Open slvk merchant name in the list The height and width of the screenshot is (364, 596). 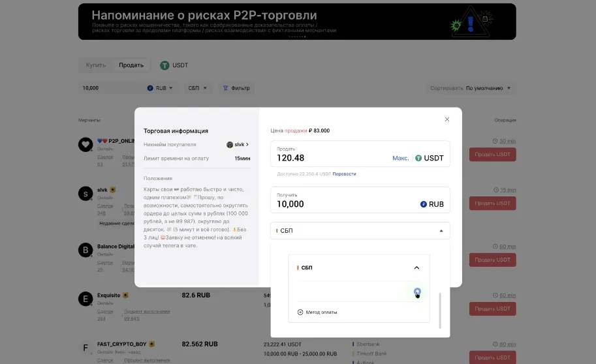(102, 190)
